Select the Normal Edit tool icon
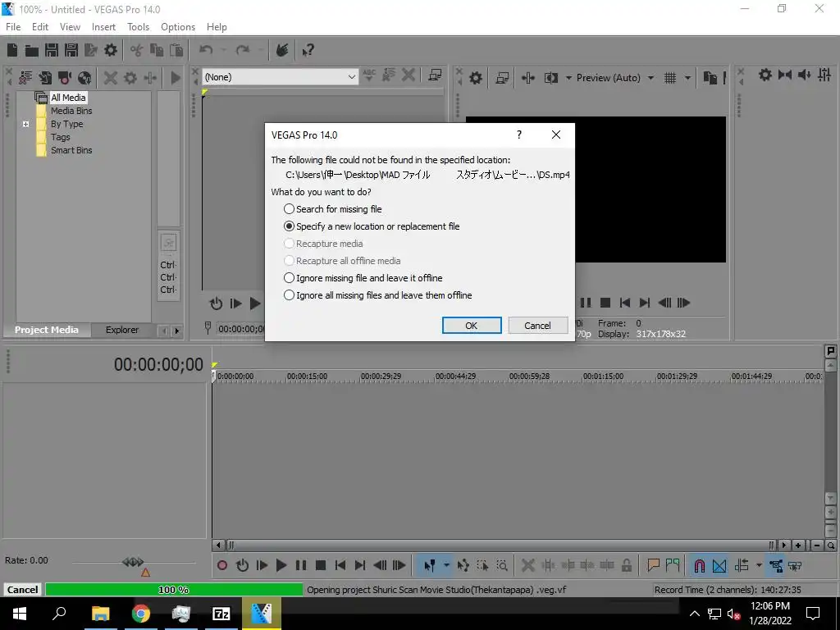 click(430, 565)
